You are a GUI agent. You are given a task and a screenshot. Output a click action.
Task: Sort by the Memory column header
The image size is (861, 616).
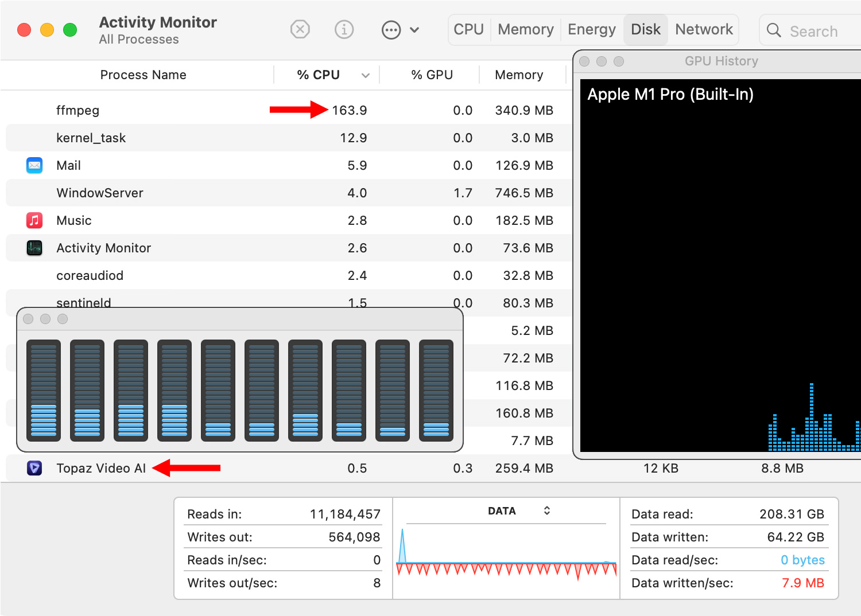[519, 75]
